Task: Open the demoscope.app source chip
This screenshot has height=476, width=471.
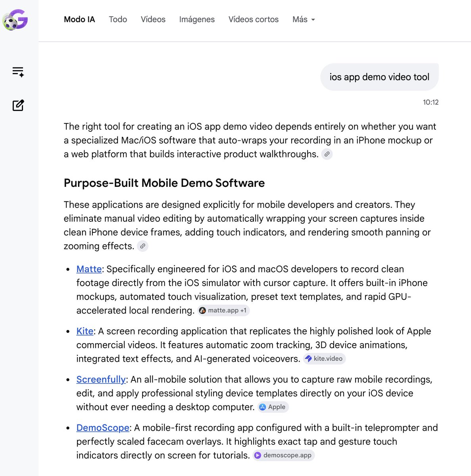Action: [x=284, y=455]
